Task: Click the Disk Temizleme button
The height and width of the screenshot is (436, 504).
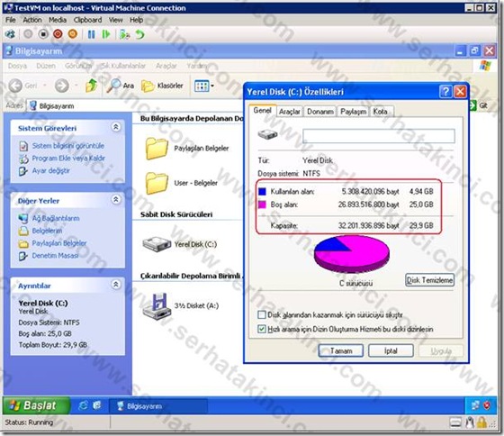Action: tap(430, 280)
